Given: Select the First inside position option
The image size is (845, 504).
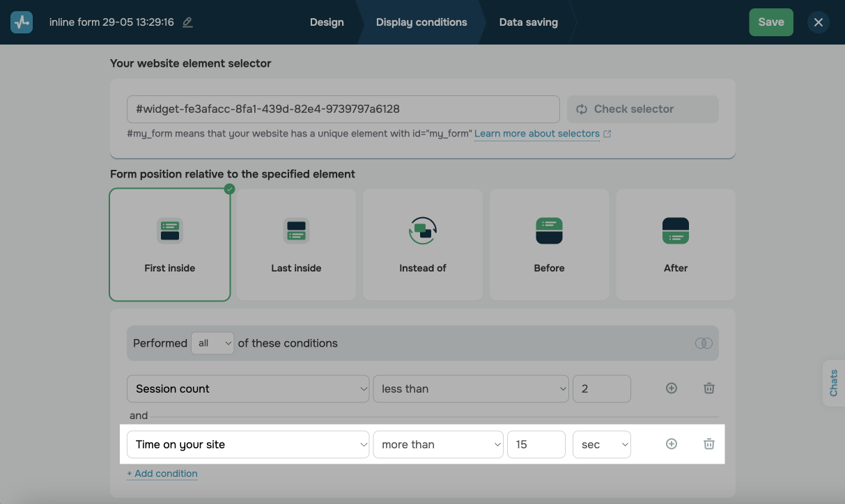Looking at the screenshot, I should [x=170, y=244].
